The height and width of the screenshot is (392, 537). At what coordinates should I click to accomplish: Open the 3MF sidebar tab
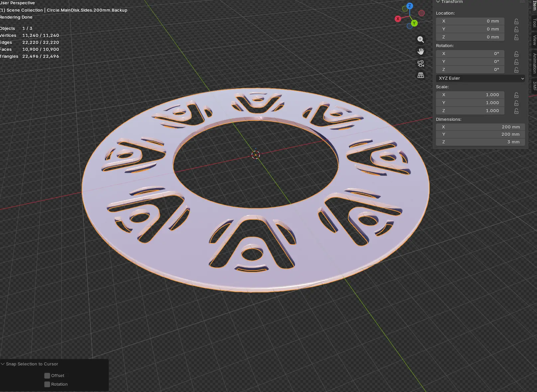[534, 86]
